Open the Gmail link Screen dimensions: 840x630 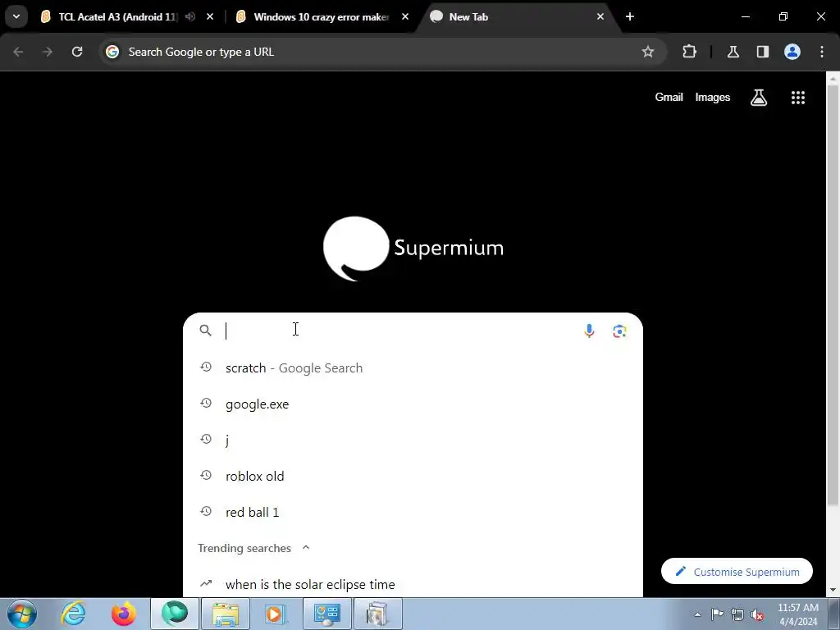[x=669, y=98]
